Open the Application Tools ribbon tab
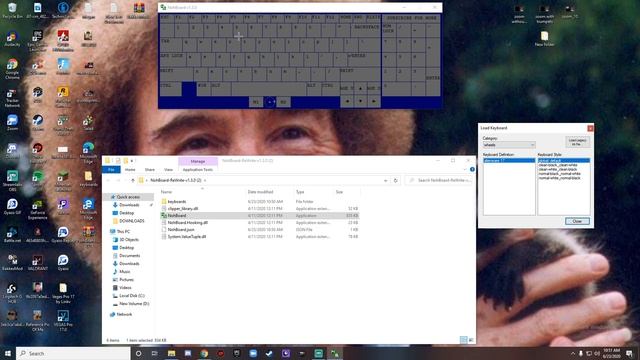The height and width of the screenshot is (360, 640). tap(198, 169)
